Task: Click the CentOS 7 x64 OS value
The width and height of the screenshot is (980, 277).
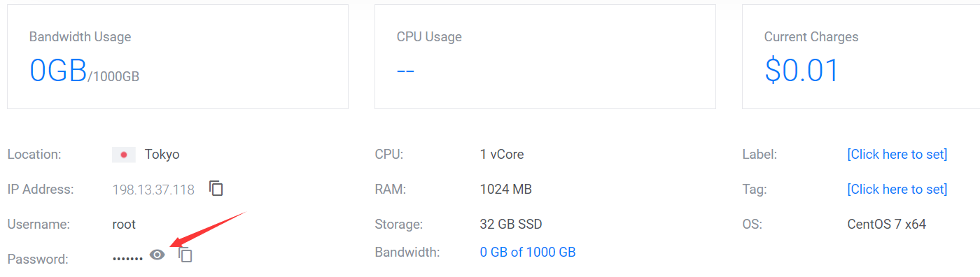Action: pos(886,225)
